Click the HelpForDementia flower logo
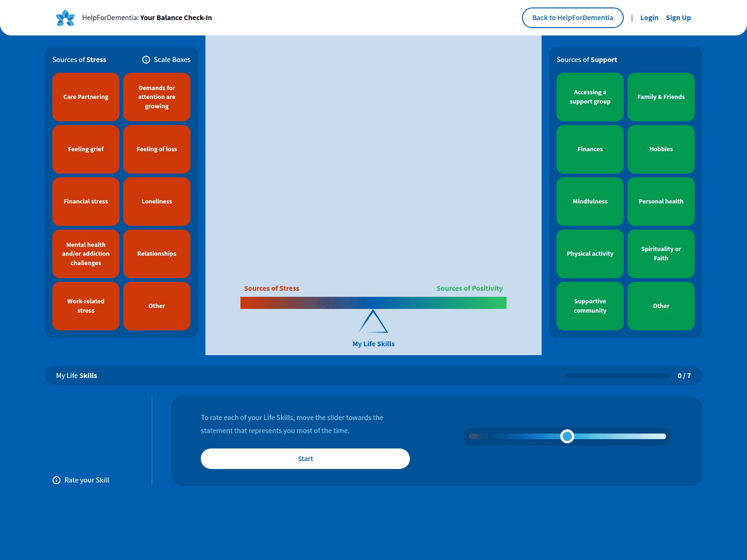 tap(65, 18)
